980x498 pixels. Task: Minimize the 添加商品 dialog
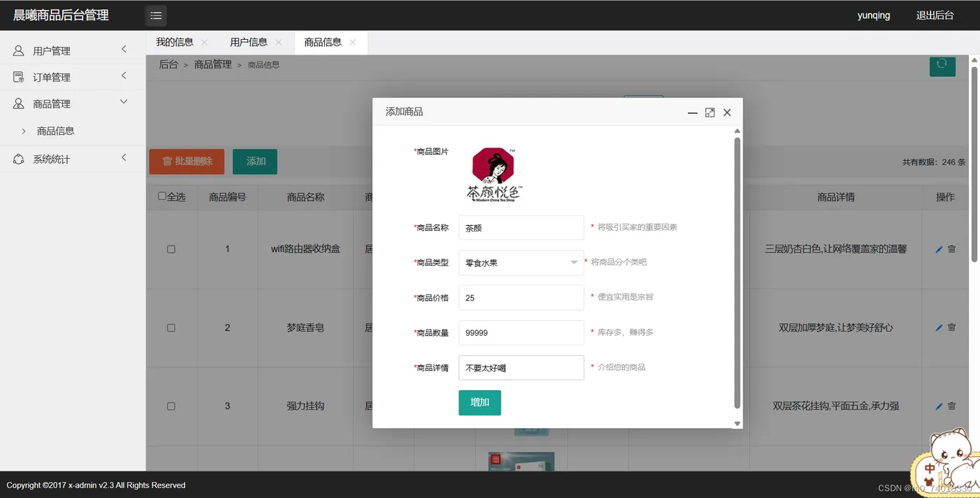coord(692,113)
